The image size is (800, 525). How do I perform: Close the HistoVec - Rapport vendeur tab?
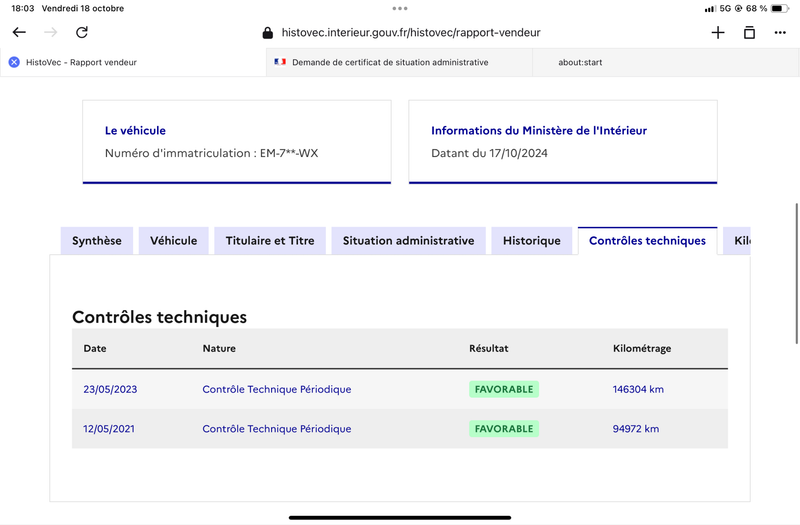[x=14, y=62]
